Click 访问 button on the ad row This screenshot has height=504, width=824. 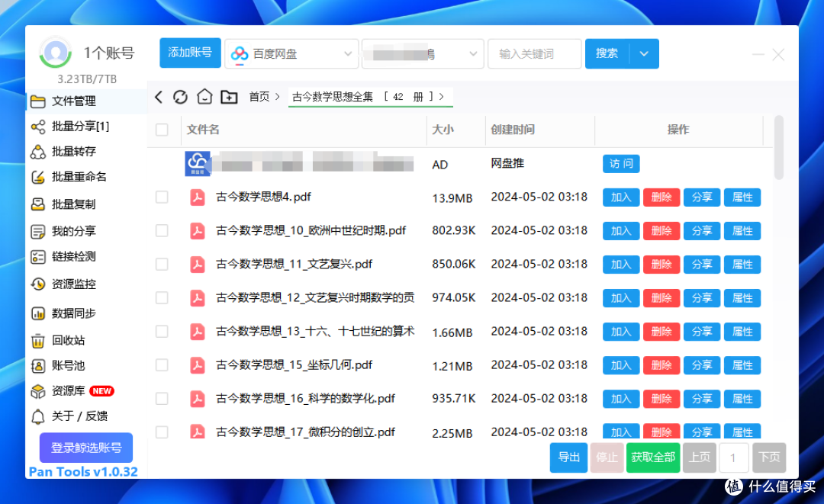coord(621,164)
